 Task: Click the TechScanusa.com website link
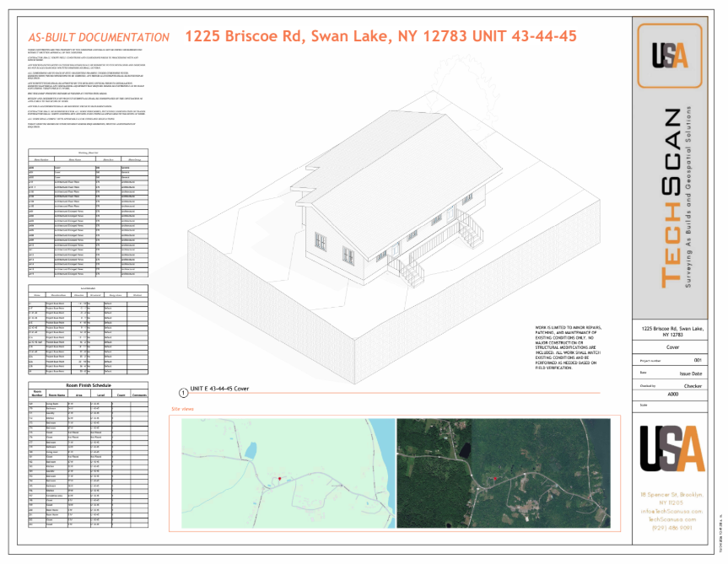pos(671,520)
